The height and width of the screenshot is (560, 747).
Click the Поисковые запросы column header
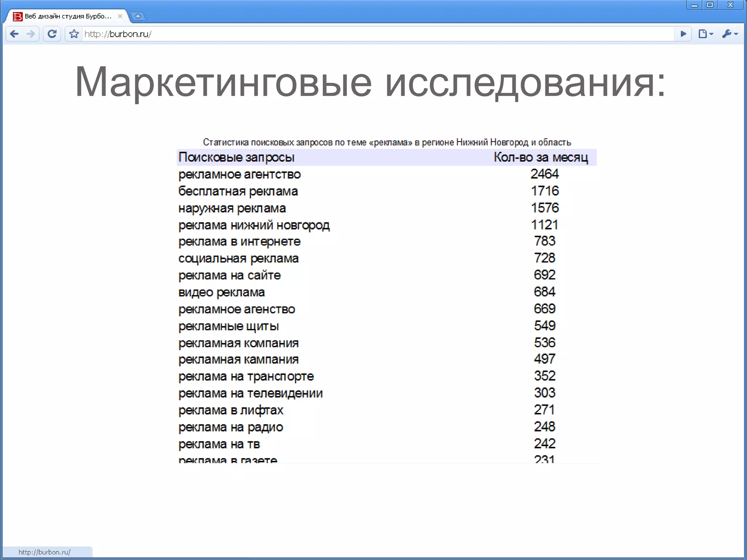[236, 157]
